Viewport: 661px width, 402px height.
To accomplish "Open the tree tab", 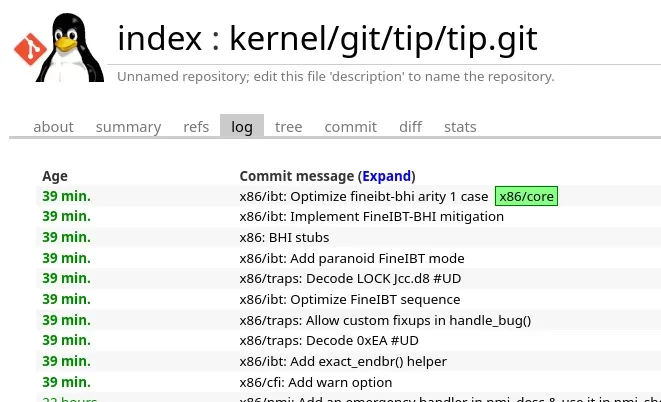I will coord(288,127).
